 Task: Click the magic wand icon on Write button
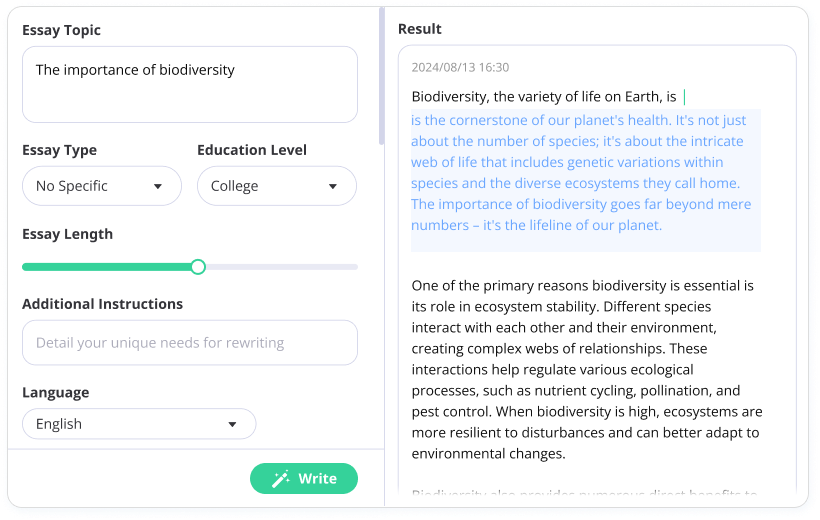281,479
